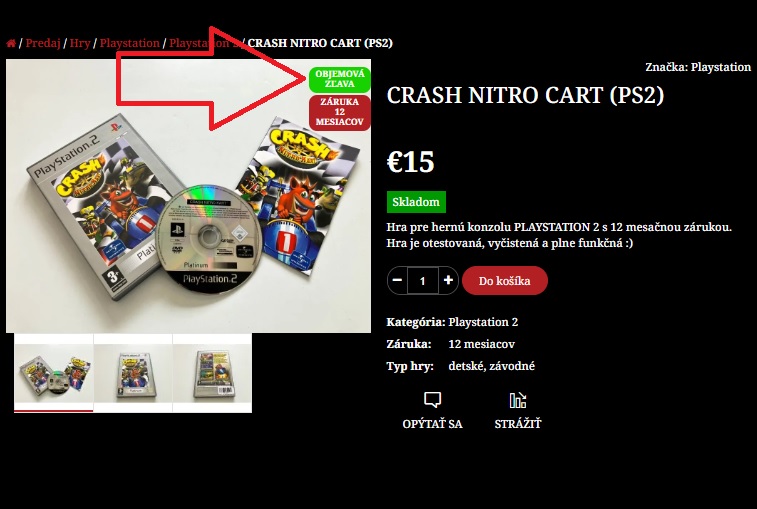Open the main Crash Nitro Kart product image
The width and height of the screenshot is (757, 509).
[x=188, y=196]
